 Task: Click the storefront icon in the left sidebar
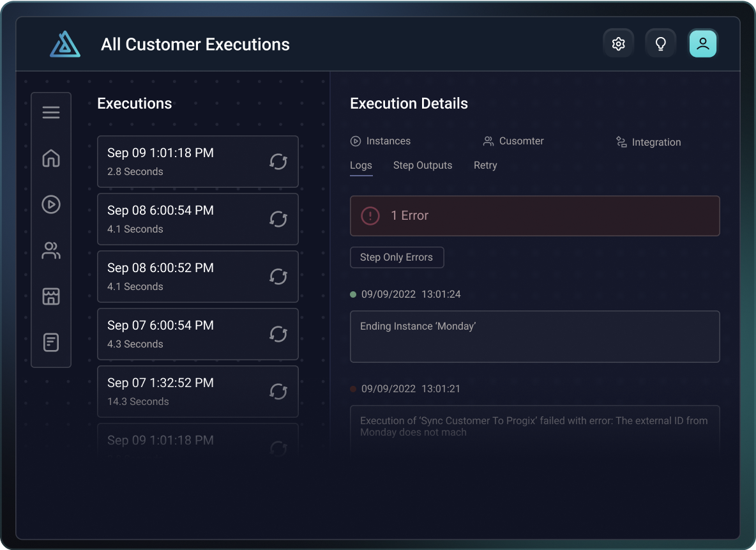(x=50, y=296)
